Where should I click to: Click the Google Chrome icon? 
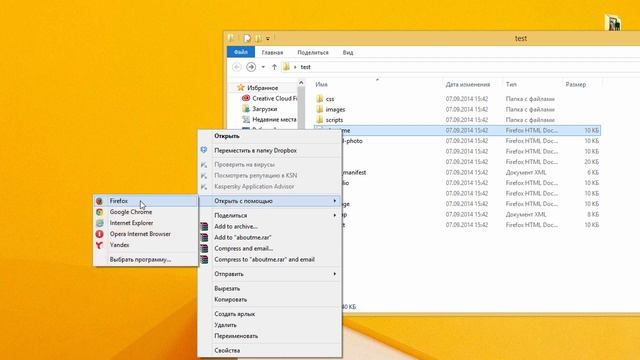click(x=100, y=212)
